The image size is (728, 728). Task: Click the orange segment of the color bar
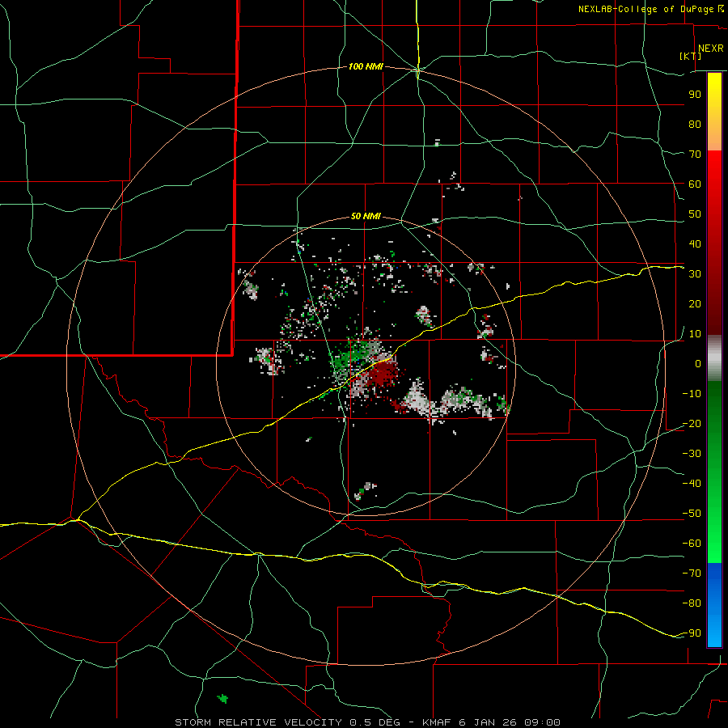[714, 134]
